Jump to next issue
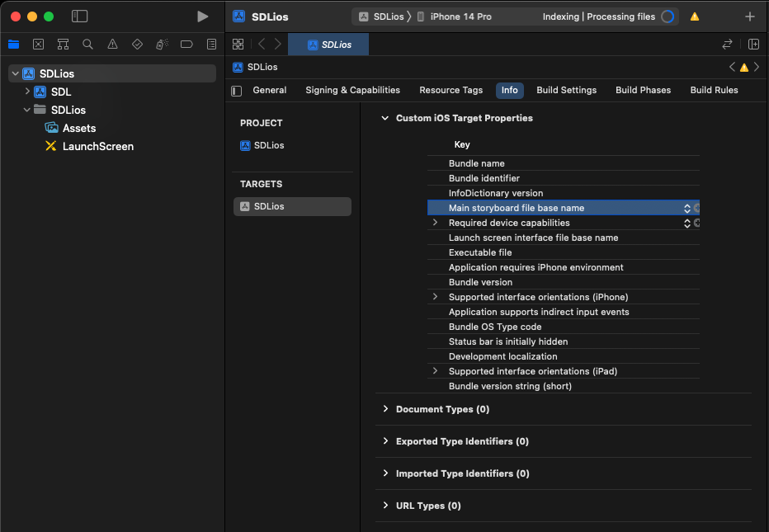The image size is (769, 532). pyautogui.click(x=757, y=67)
